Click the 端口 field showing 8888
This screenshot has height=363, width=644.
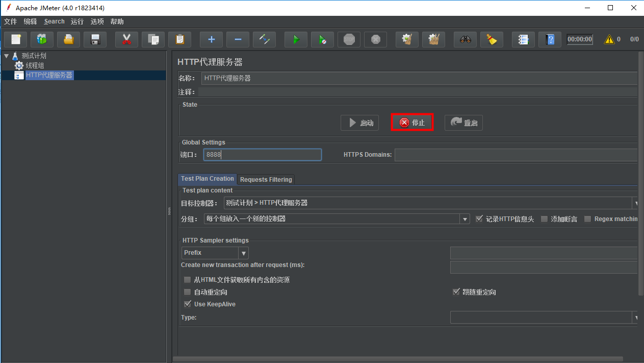(263, 155)
